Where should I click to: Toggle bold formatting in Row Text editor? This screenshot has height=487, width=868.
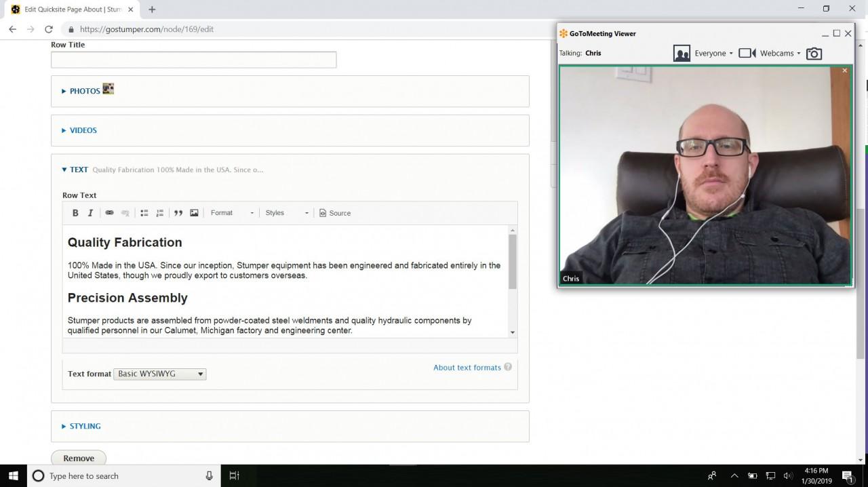(75, 213)
